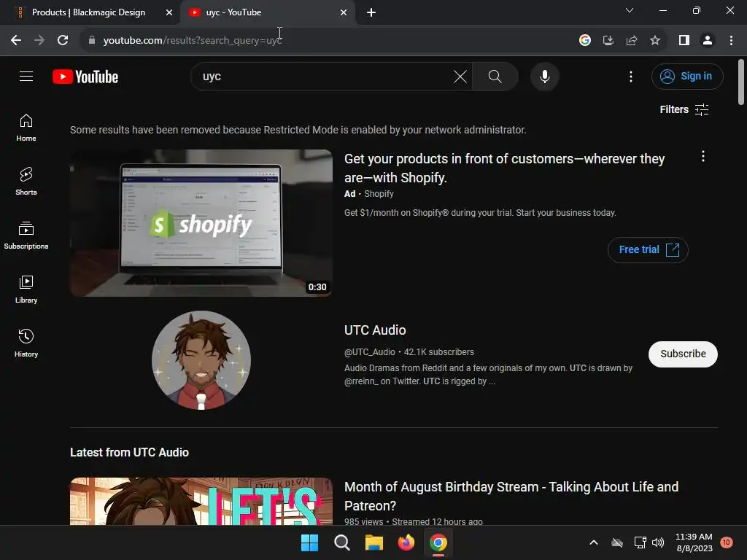Start voice search with microphone
747x560 pixels.
[544, 76]
